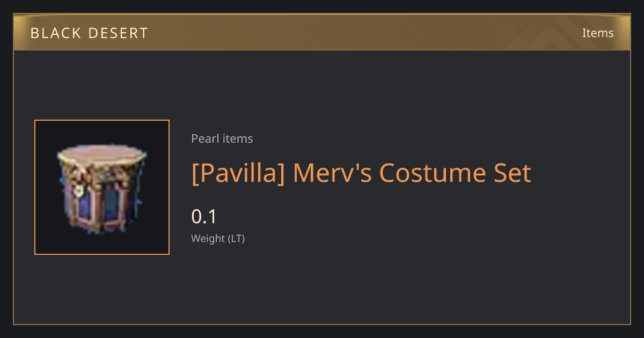The image size is (644, 338).
Task: Open the Items section label
Action: (x=598, y=33)
